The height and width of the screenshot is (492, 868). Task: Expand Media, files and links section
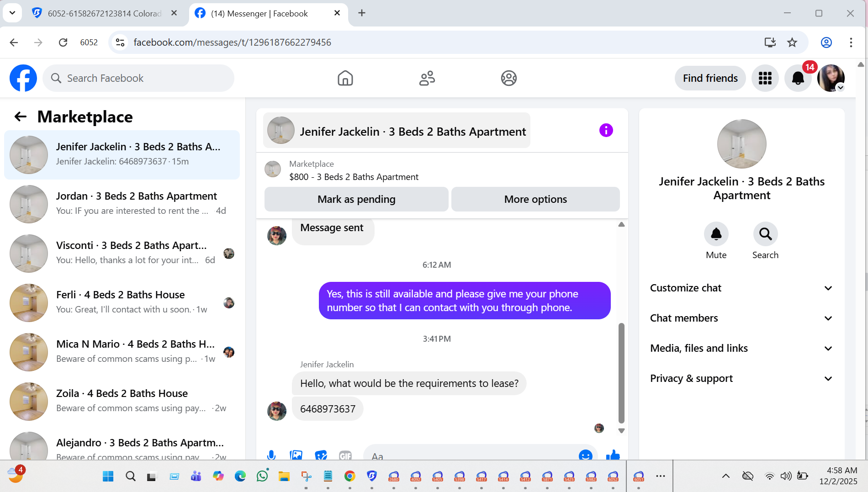pyautogui.click(x=741, y=348)
